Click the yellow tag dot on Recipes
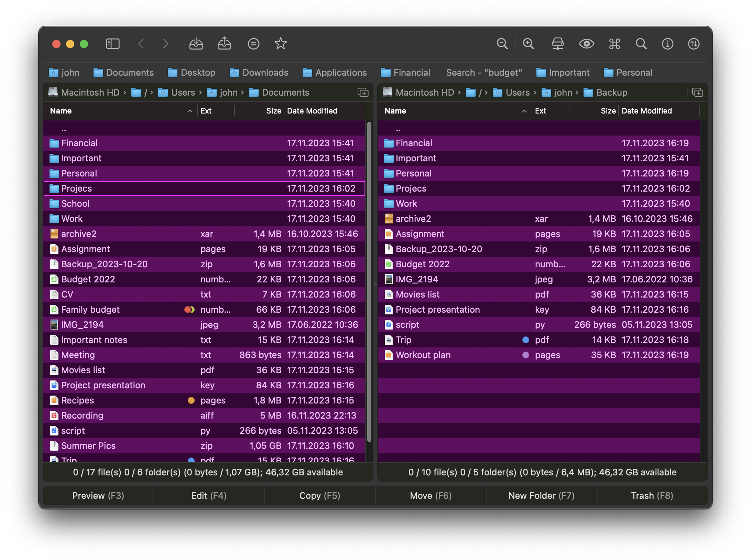Image resolution: width=751 pixels, height=560 pixels. point(191,400)
